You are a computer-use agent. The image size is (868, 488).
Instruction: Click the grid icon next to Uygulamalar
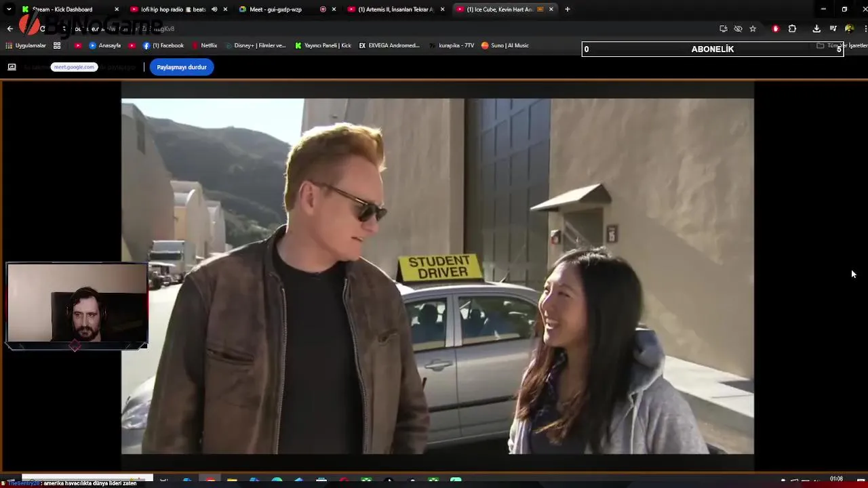coord(57,45)
